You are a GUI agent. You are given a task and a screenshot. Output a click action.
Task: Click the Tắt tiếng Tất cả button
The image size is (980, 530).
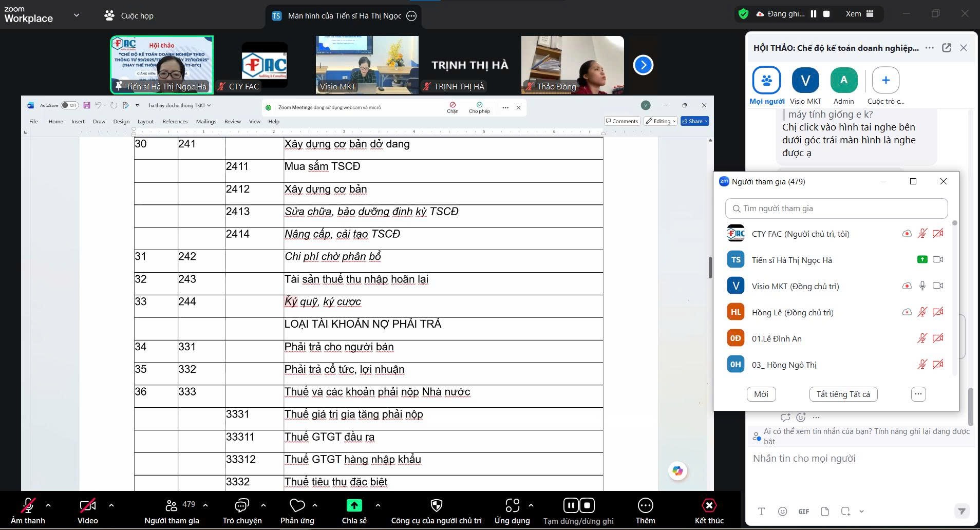pos(843,394)
